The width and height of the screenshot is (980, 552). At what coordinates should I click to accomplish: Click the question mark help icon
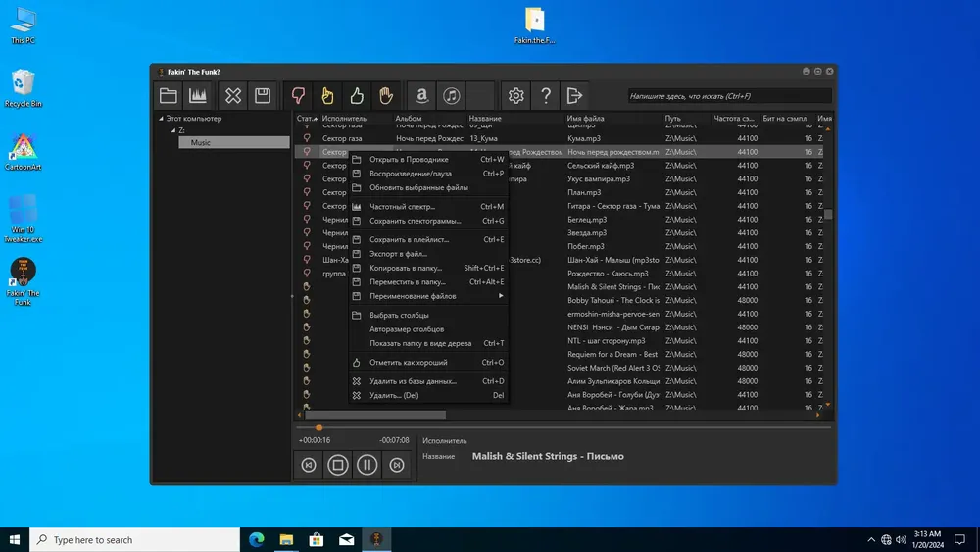546,95
